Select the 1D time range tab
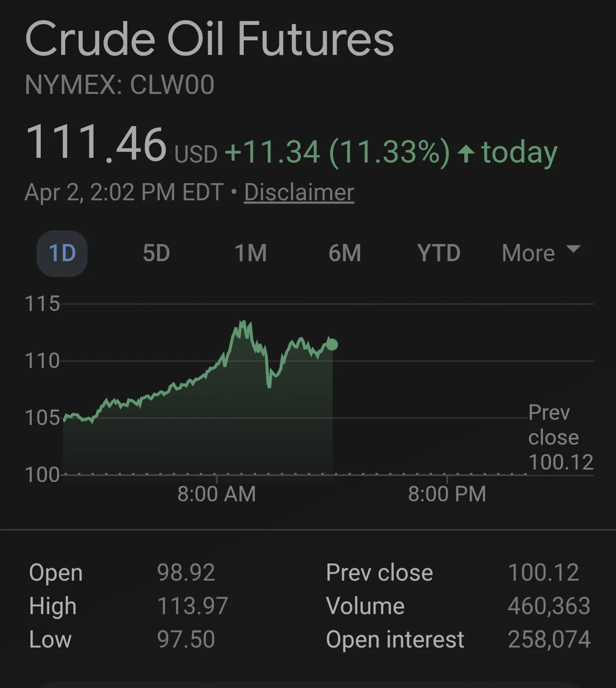This screenshot has width=616, height=688. tap(62, 253)
